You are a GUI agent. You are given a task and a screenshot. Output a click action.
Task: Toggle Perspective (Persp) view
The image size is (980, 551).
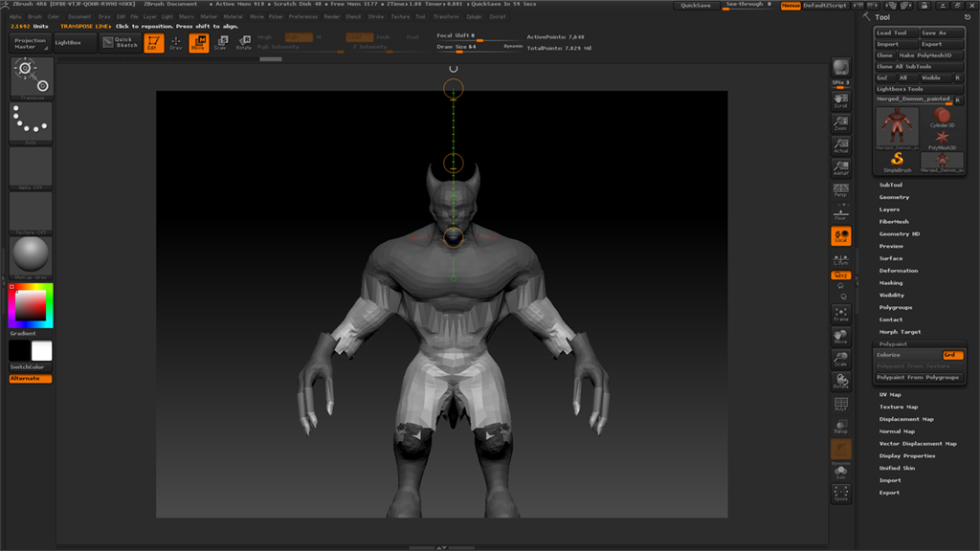(840, 189)
